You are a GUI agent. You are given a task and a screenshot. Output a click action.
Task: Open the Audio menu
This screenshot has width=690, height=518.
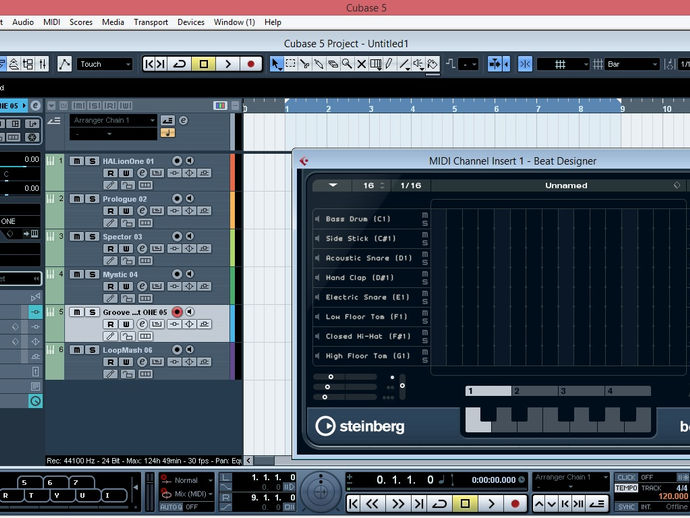point(23,22)
